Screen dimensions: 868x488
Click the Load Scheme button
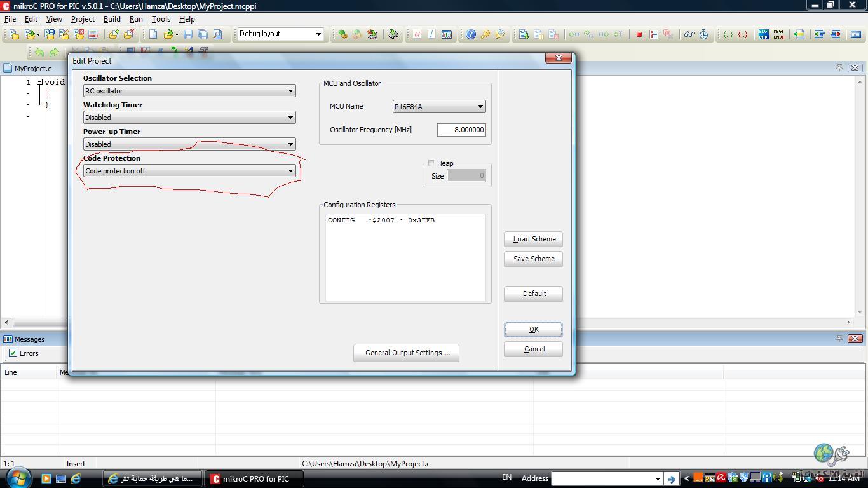click(533, 239)
